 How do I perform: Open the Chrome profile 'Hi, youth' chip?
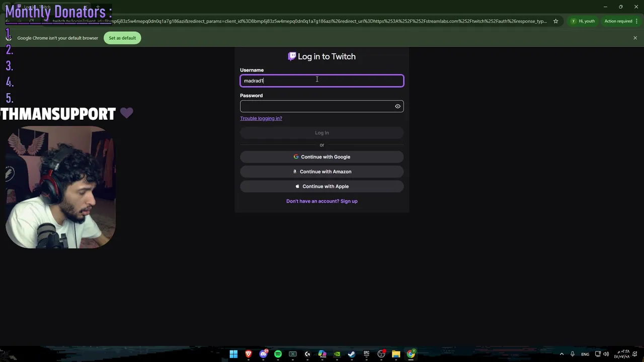point(583,21)
